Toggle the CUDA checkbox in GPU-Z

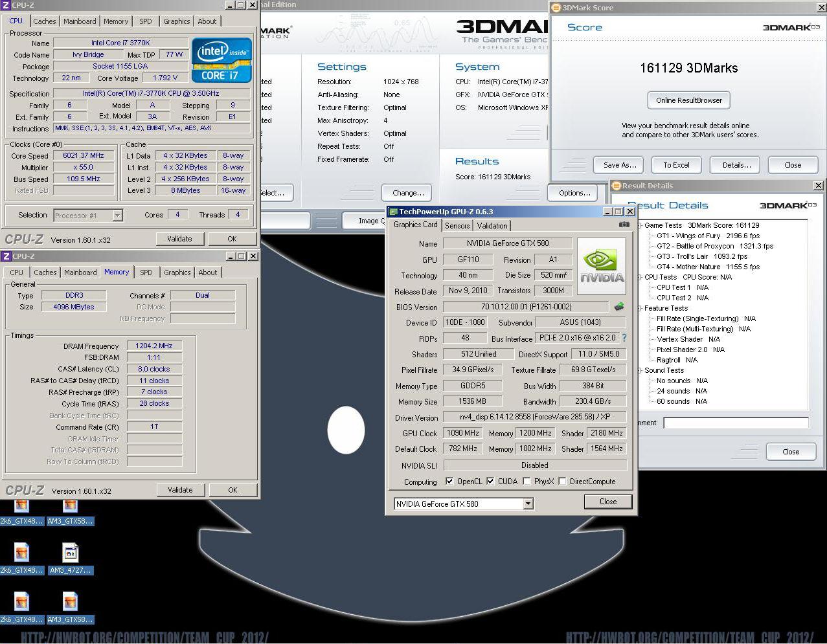pos(490,482)
